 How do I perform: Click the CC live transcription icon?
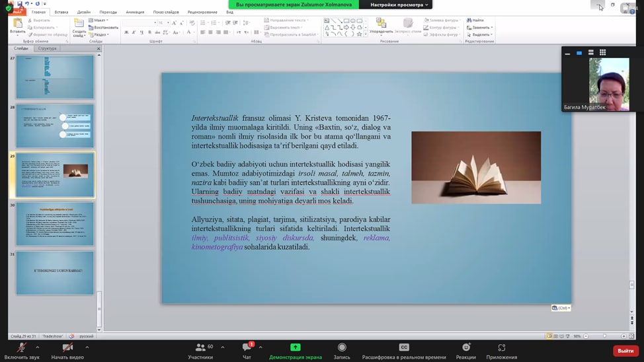tap(404, 347)
